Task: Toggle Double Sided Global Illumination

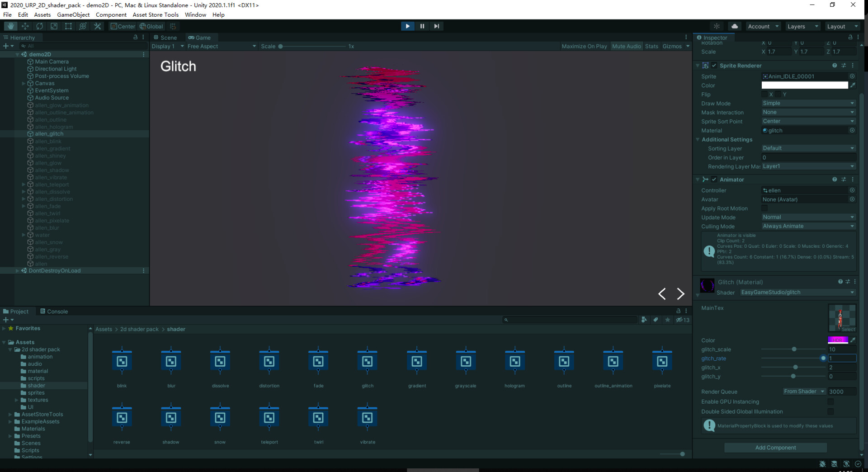Action: (830, 411)
